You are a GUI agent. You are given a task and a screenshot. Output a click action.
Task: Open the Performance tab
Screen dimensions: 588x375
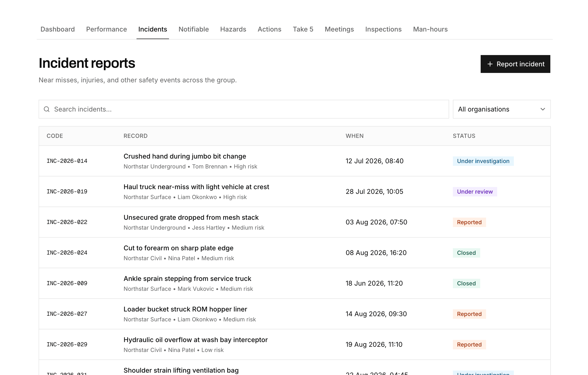[106, 29]
